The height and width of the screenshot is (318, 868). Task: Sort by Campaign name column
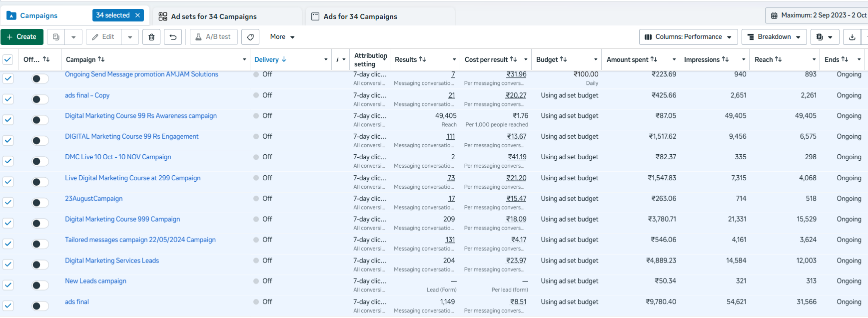click(x=85, y=59)
